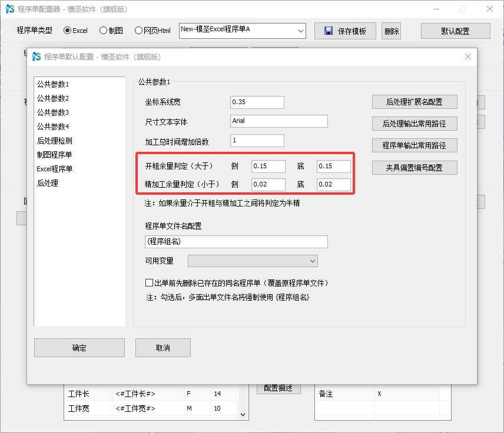Click the scroll down arrow in bottom table
Viewport: 504px width, 433px height.
[243, 415]
